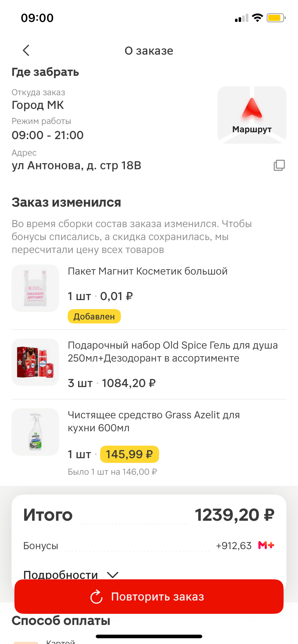Screen dimensions: 298x644
Task: Tap the Пакет Магнит Косметик большой title
Action: pos(148,271)
